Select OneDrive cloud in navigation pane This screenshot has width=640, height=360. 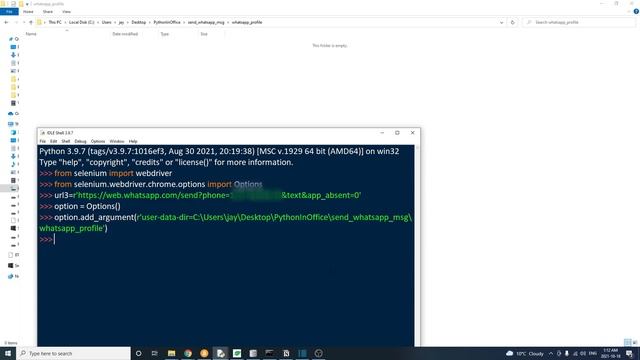11,113
